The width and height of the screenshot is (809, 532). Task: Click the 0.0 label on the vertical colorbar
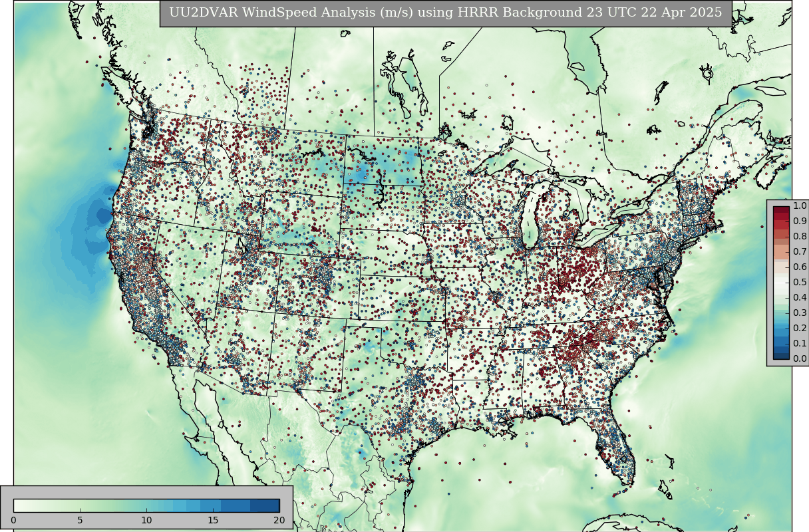[800, 358]
